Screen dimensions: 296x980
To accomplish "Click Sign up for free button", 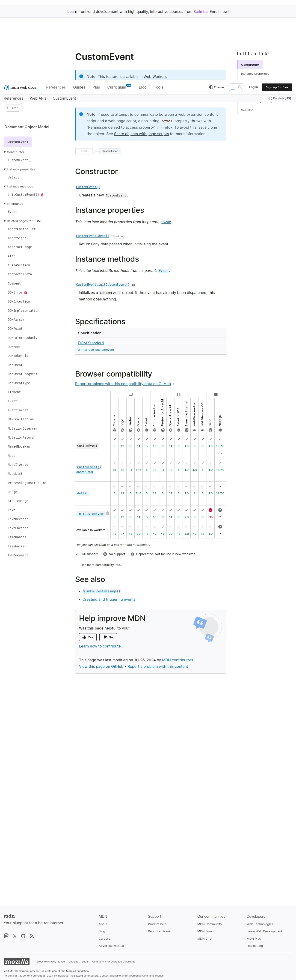I will (x=277, y=87).
